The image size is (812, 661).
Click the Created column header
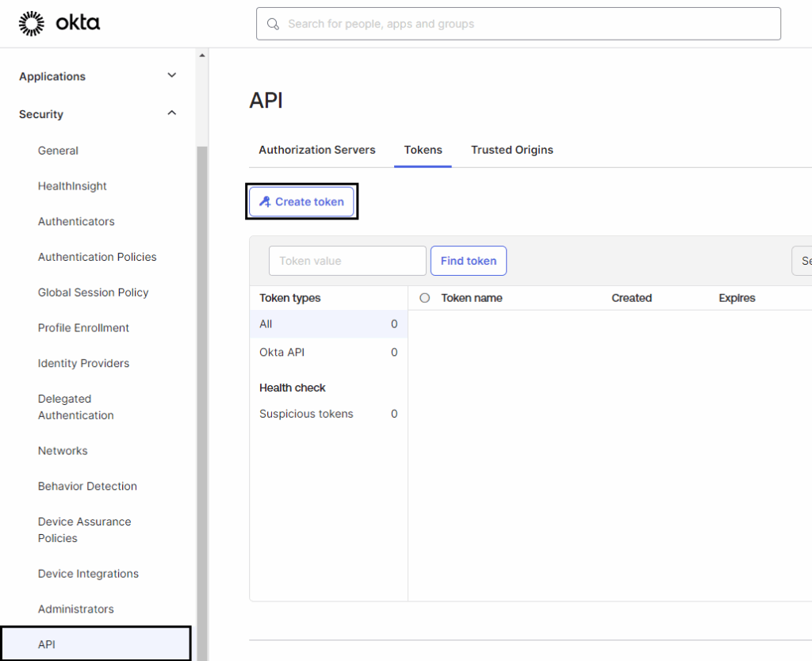[x=631, y=298]
